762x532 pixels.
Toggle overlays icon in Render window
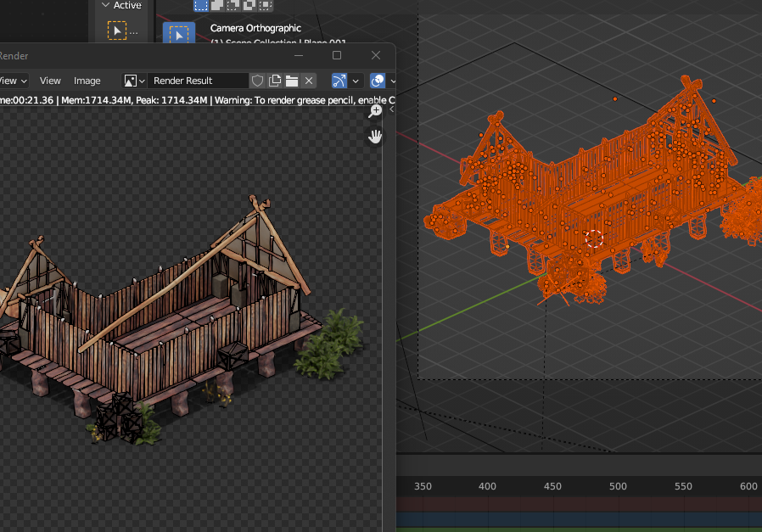coord(378,81)
